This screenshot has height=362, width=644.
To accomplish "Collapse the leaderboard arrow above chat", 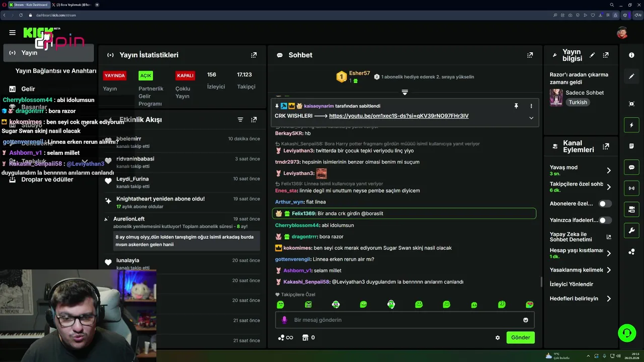I will point(405,92).
